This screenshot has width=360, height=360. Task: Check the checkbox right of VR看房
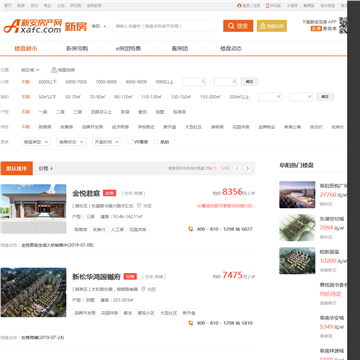(156, 142)
